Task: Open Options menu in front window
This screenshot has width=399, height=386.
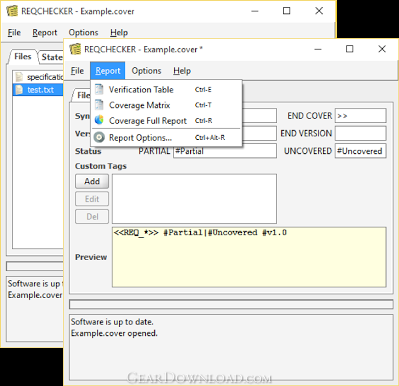Action: 146,71
